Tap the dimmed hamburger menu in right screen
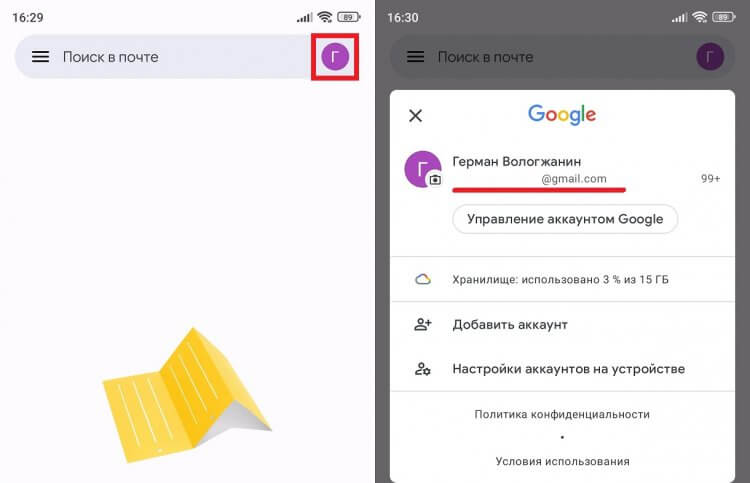Image resolution: width=750 pixels, height=483 pixels. [415, 57]
